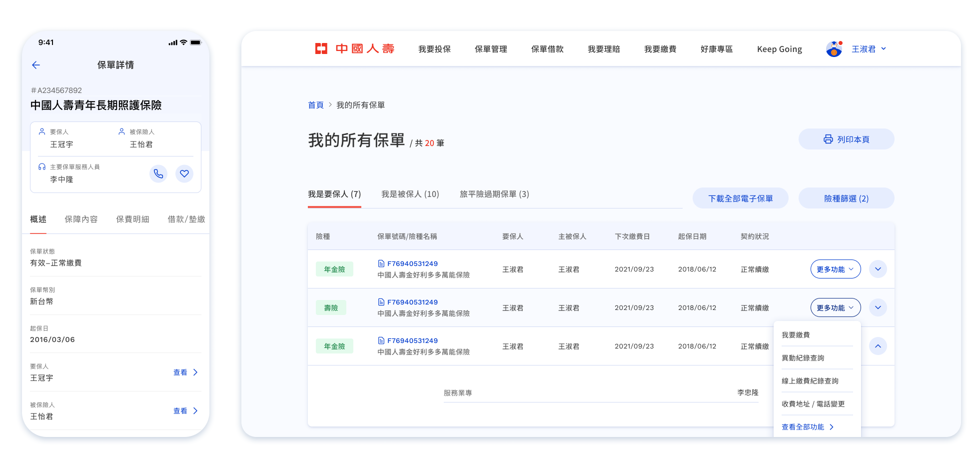Image resolution: width=980 pixels, height=469 pixels.
Task: Open document icon on 壽險 row
Action: click(x=381, y=302)
